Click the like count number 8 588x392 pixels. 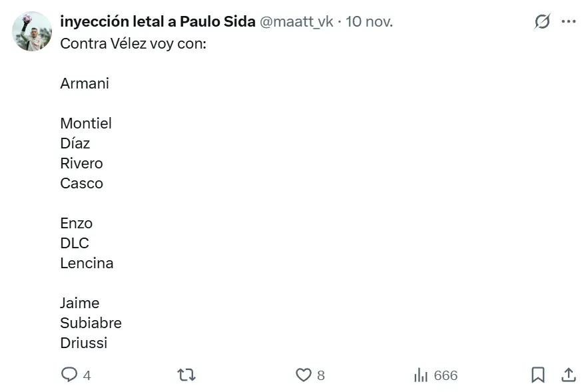tap(321, 375)
